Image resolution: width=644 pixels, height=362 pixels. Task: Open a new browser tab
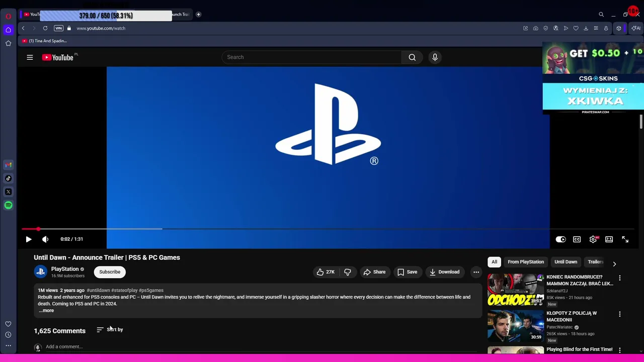pos(198,15)
